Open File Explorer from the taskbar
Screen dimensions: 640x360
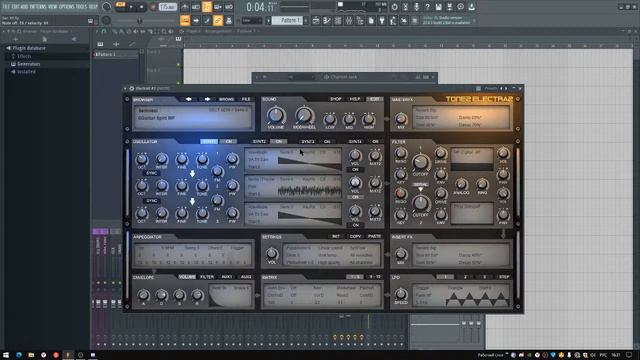click(x=31, y=355)
